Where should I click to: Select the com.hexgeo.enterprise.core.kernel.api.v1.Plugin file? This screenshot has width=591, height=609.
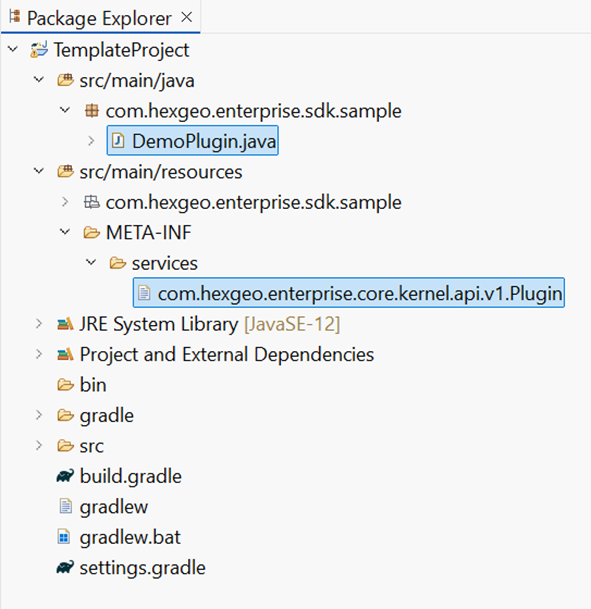point(349,293)
